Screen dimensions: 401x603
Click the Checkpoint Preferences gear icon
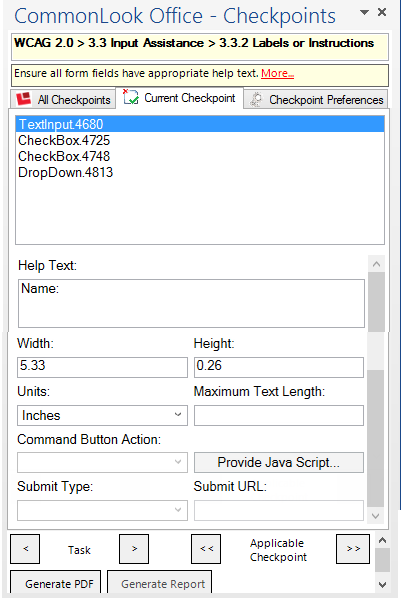tap(256, 99)
